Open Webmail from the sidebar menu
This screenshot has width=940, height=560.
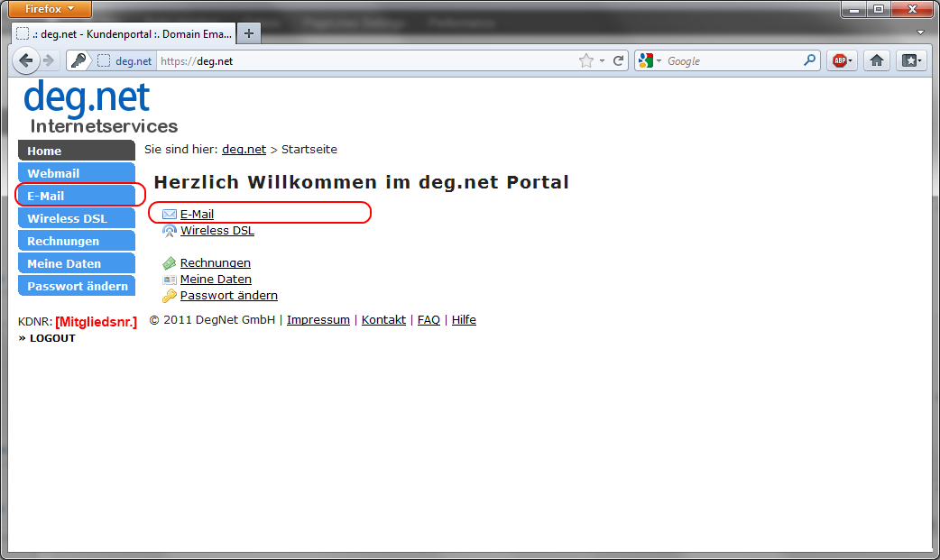click(x=76, y=173)
